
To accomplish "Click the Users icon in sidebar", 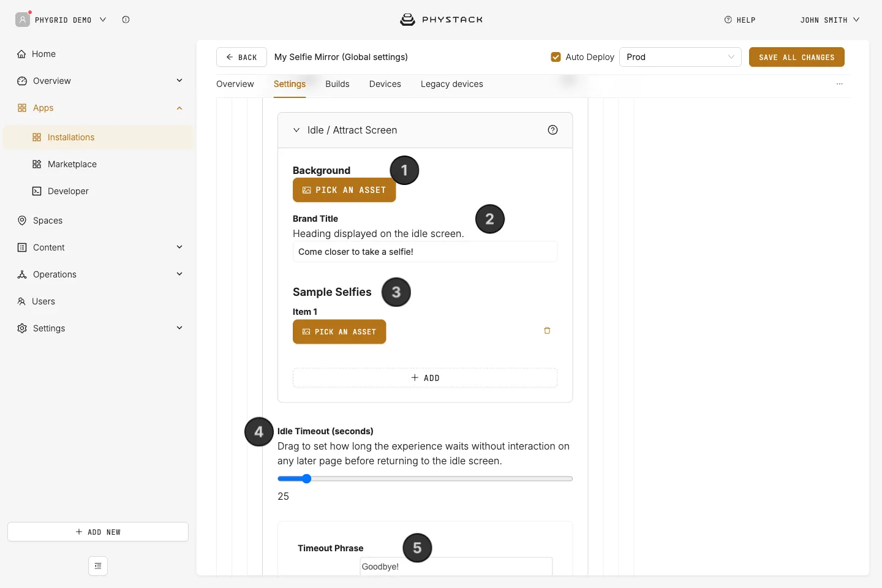I will click(21, 301).
